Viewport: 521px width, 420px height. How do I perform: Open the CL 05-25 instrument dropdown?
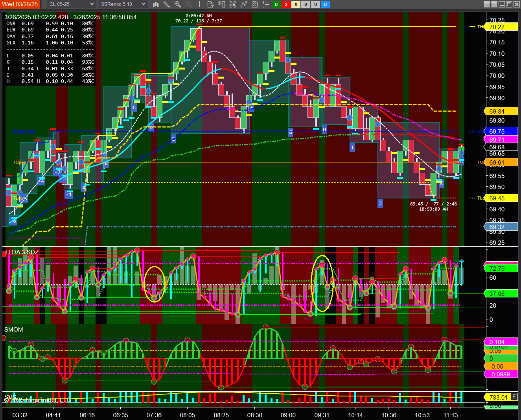click(72, 4)
